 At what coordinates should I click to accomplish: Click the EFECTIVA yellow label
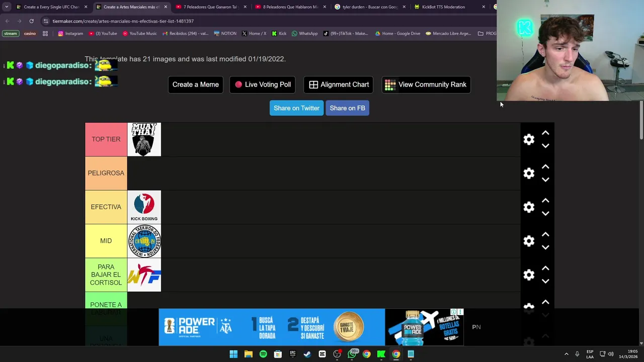[106, 207]
